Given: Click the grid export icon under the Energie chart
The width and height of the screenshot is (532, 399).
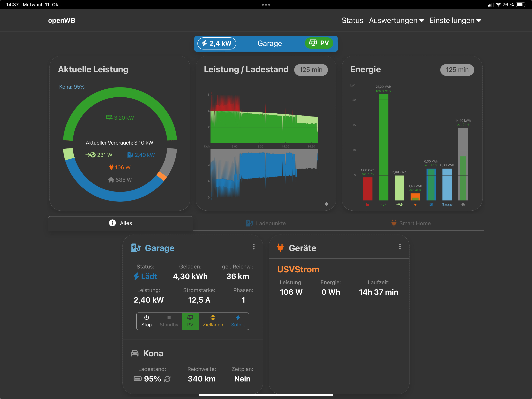Looking at the screenshot, I should click(x=399, y=205).
